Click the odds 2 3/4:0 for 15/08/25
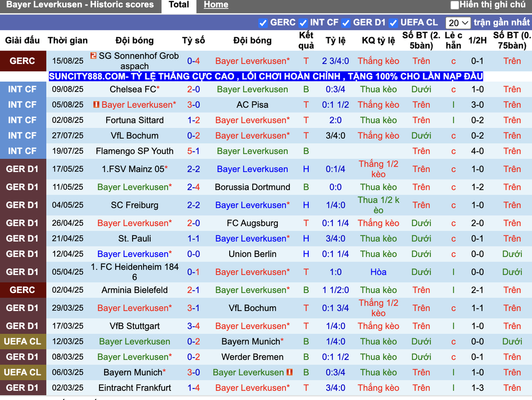 (x=335, y=61)
